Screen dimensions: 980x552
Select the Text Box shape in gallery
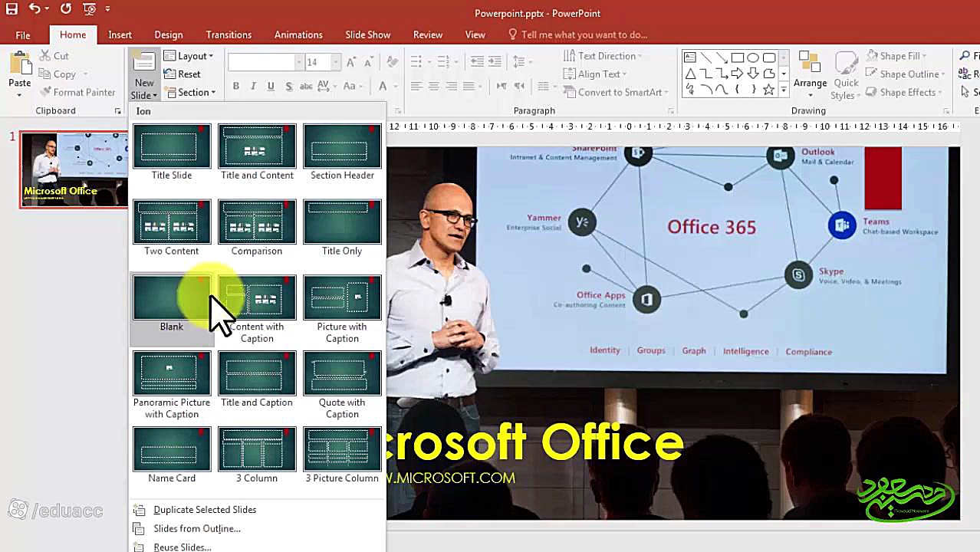click(689, 58)
